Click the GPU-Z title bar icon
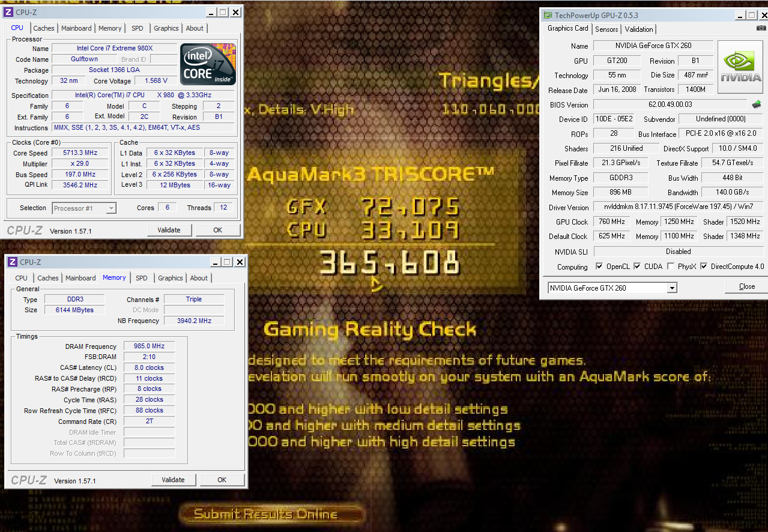Image resolution: width=768 pixels, height=532 pixels. click(548, 15)
